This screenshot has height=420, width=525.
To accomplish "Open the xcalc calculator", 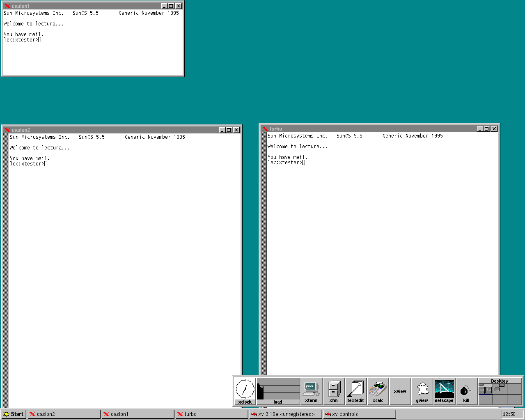I will click(378, 390).
